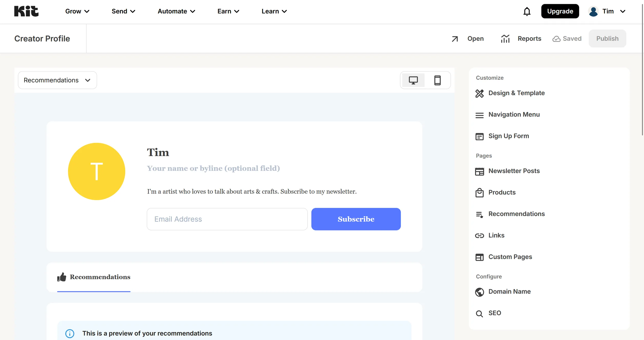Image resolution: width=644 pixels, height=340 pixels.
Task: Expand the Send menu
Action: tap(123, 11)
